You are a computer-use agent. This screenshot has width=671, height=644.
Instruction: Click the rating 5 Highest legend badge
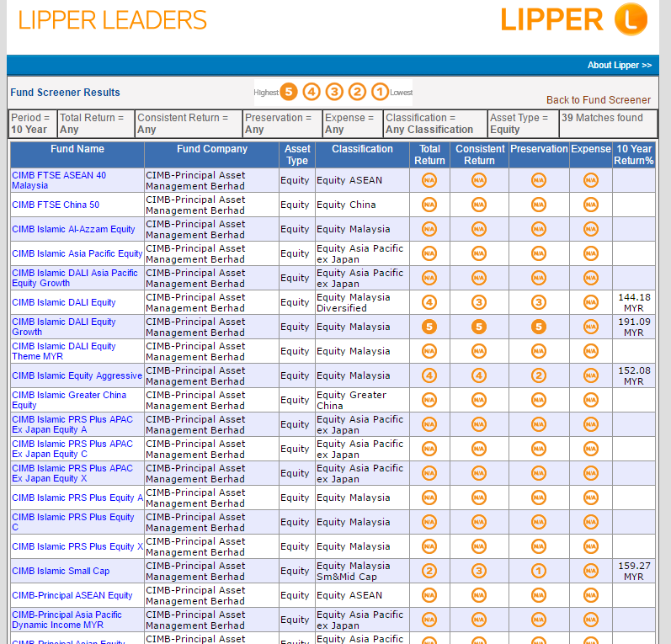[289, 92]
